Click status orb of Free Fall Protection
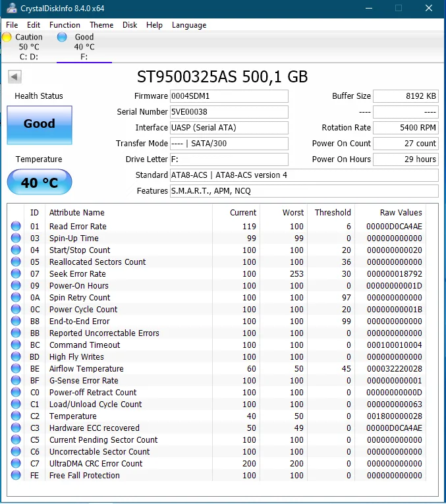The image size is (446, 504). point(16,476)
